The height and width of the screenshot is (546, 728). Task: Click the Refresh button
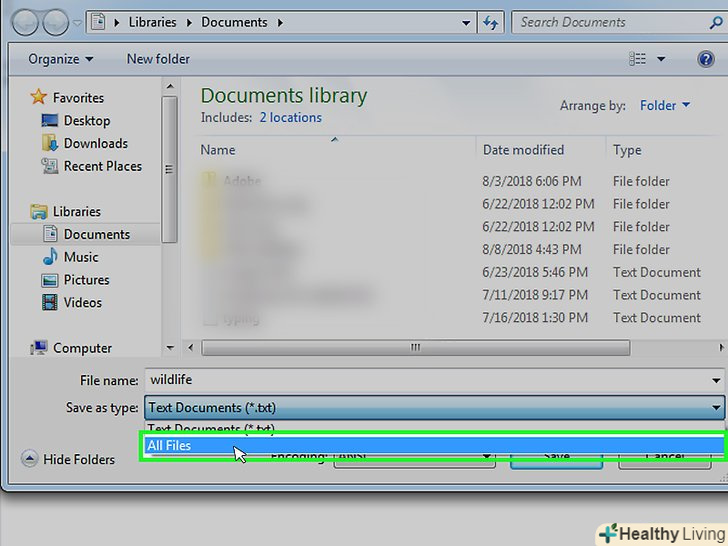click(491, 22)
